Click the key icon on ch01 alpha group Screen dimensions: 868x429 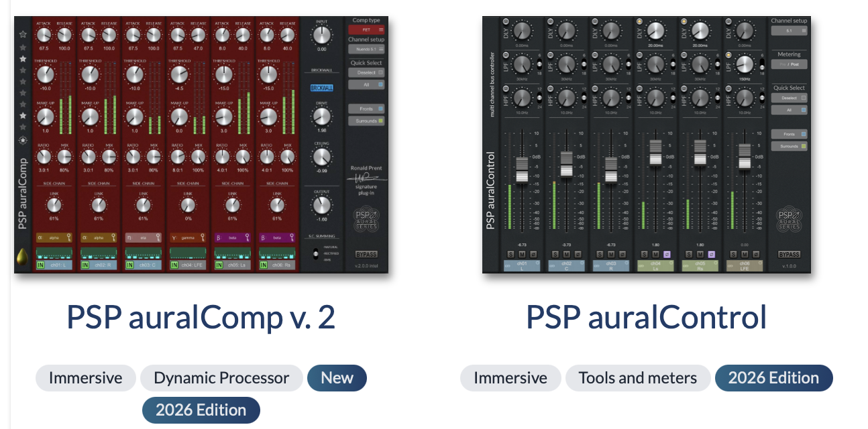pos(69,237)
